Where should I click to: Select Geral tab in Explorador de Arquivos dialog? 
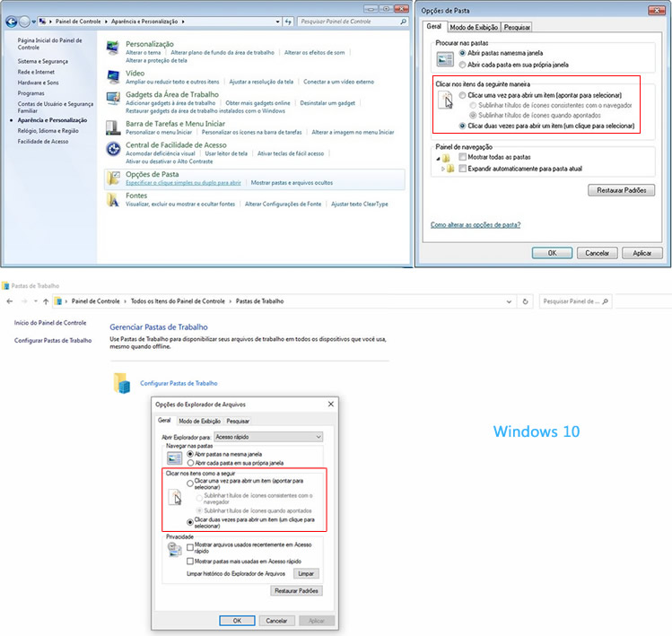point(164,420)
